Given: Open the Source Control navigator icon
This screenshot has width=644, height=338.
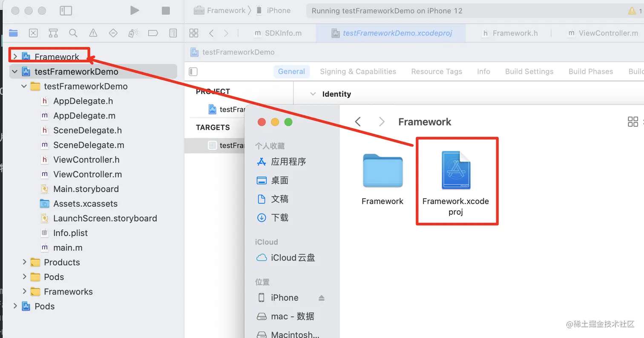Looking at the screenshot, I should click(x=33, y=33).
